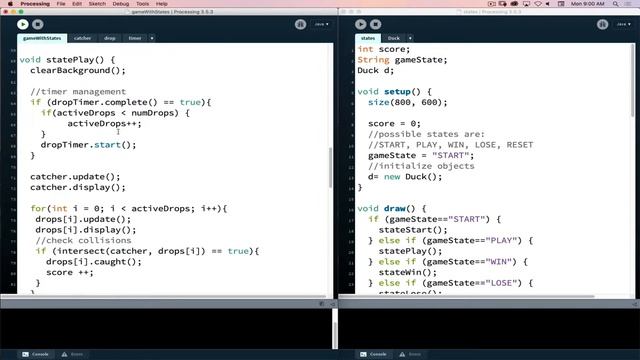Open the Sketch menu
The height and width of the screenshot is (360, 640).
point(97,4)
